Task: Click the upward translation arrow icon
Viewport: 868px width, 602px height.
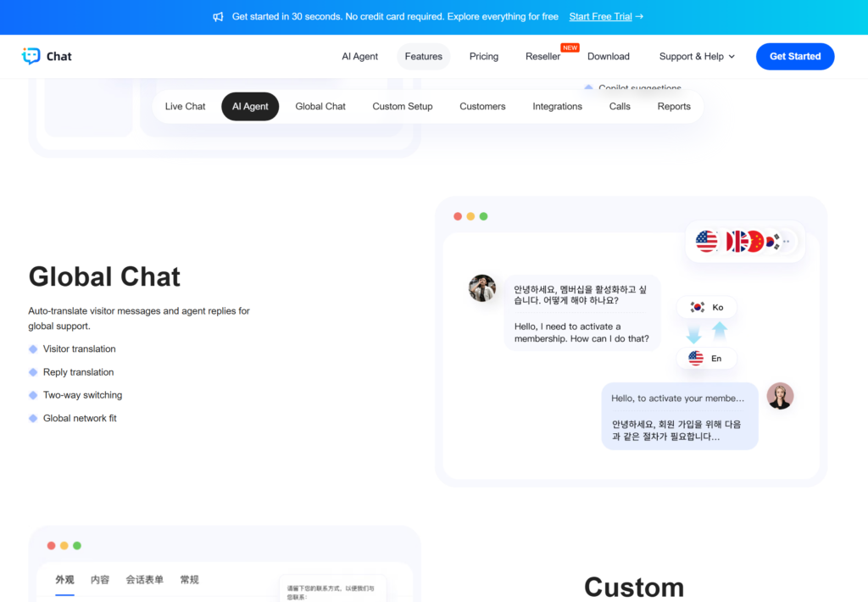Action: 720,331
